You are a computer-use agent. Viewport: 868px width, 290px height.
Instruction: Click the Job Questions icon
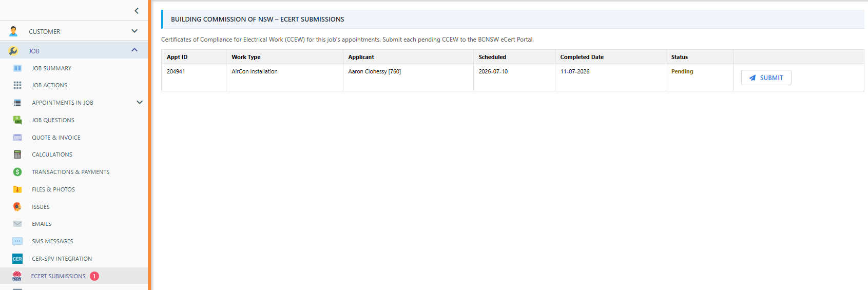coord(17,120)
